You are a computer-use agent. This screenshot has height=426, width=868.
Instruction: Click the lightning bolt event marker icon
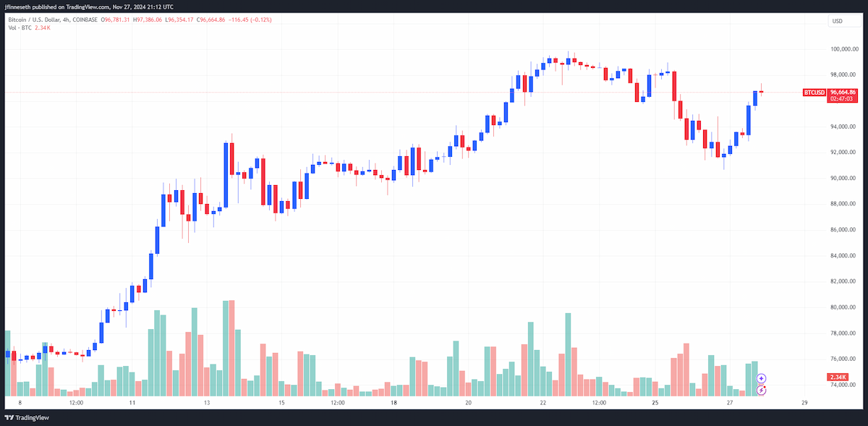coord(762,391)
